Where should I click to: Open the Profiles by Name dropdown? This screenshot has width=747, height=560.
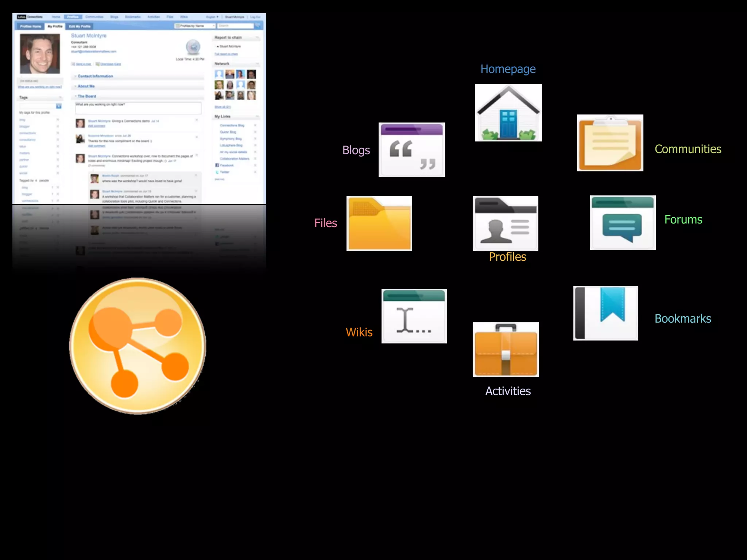click(195, 26)
